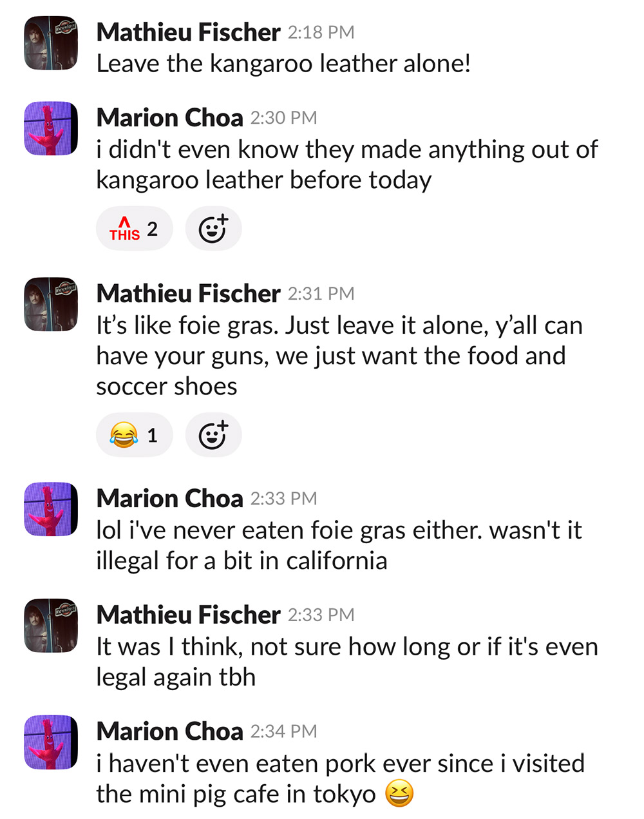Click the Marion Choa name on the 2:30 PM message

point(169,118)
